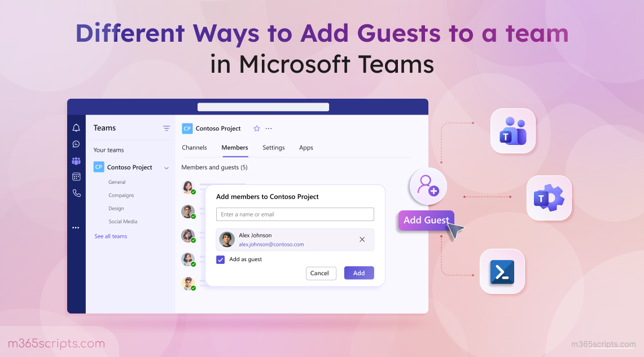This screenshot has width=644, height=357.
Task: Toggle the Add as guest checkbox
Action: tap(221, 260)
